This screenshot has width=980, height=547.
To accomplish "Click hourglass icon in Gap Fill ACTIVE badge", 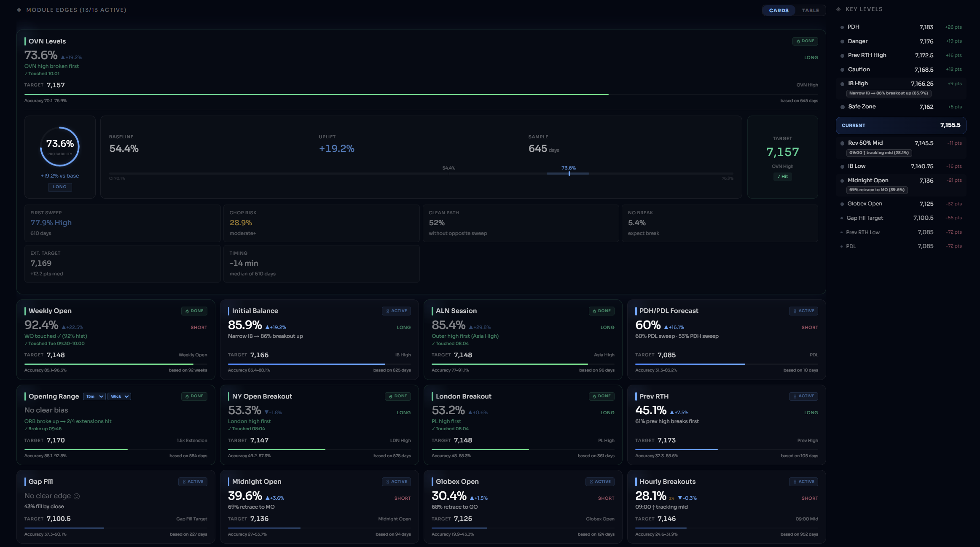I will click(x=184, y=482).
